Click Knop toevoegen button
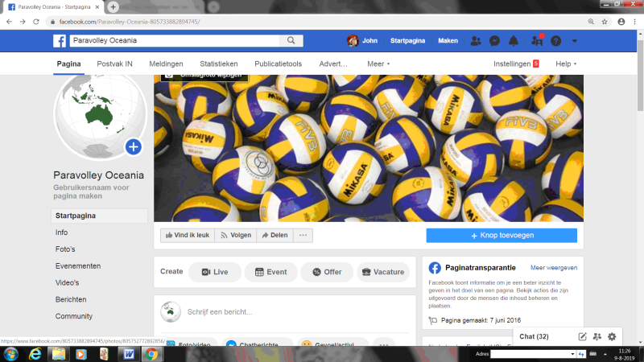The height and width of the screenshot is (362, 644). (x=502, y=236)
